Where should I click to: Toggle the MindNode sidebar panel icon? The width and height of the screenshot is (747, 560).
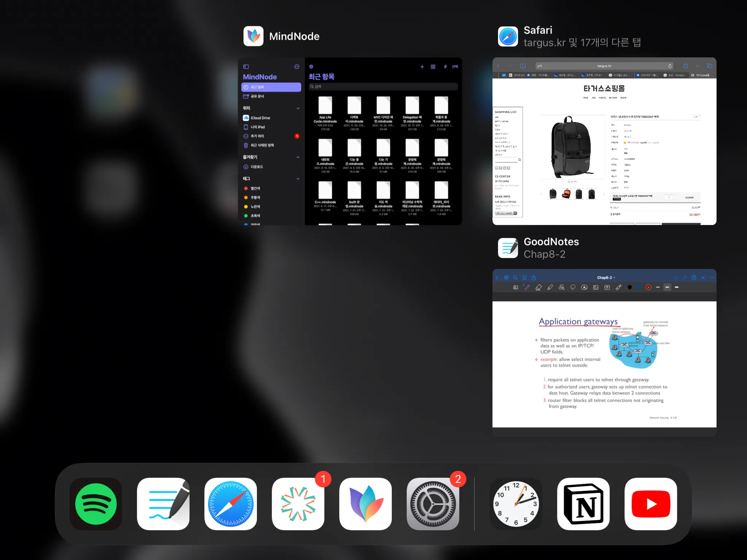click(x=246, y=67)
